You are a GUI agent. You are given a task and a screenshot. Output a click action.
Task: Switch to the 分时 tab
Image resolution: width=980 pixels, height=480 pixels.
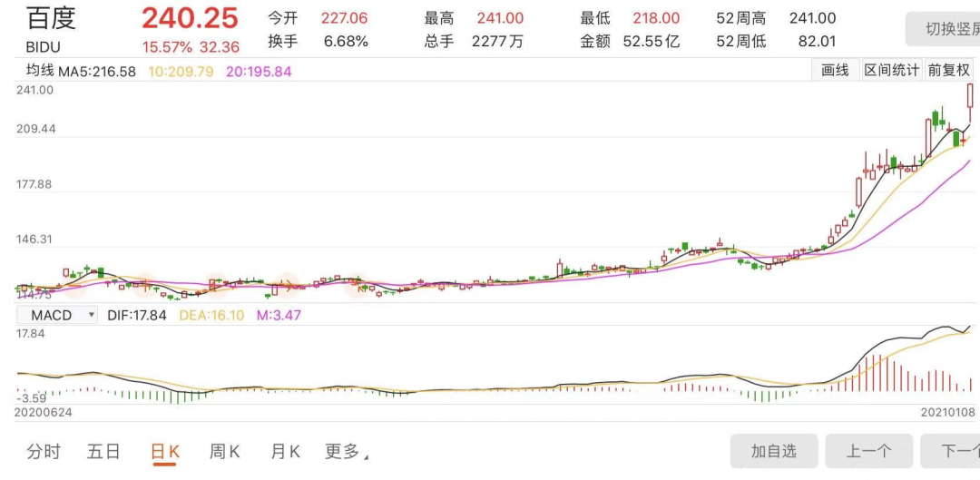coord(44,451)
